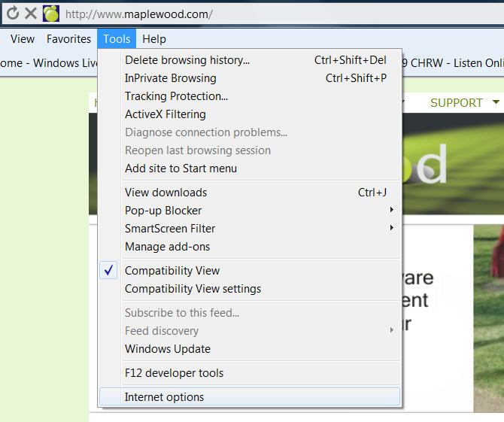Screen dimensions: 504x422
Task: Open the View menu
Action: pos(23,39)
